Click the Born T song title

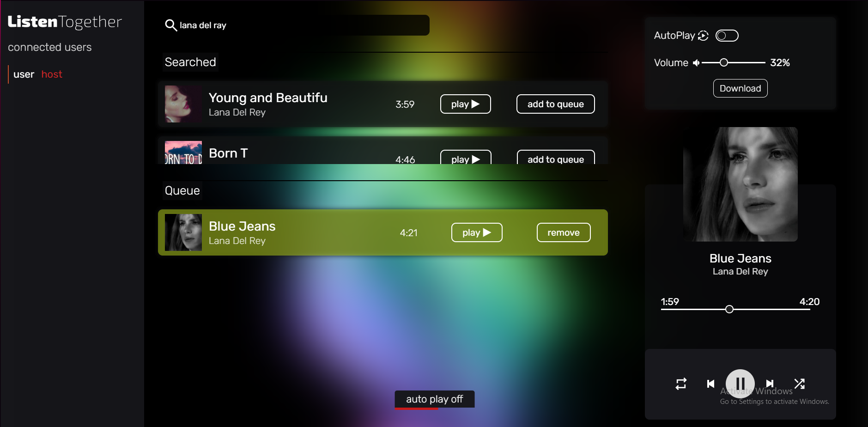click(228, 153)
